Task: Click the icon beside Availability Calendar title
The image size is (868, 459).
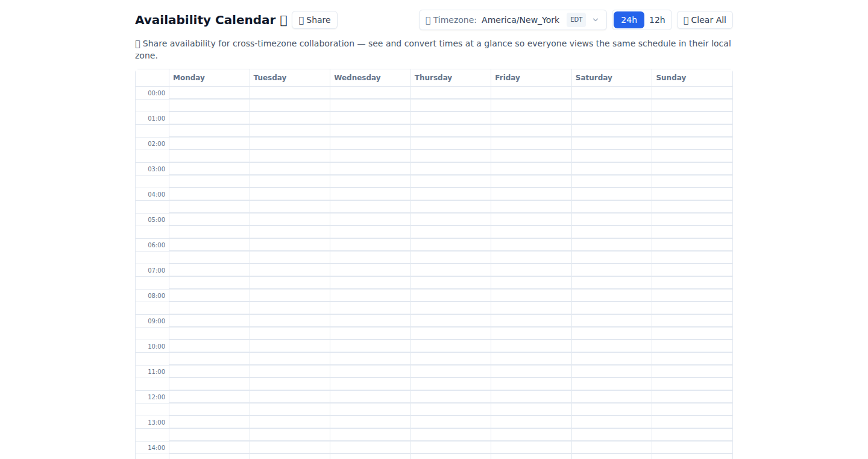Action: [x=283, y=20]
